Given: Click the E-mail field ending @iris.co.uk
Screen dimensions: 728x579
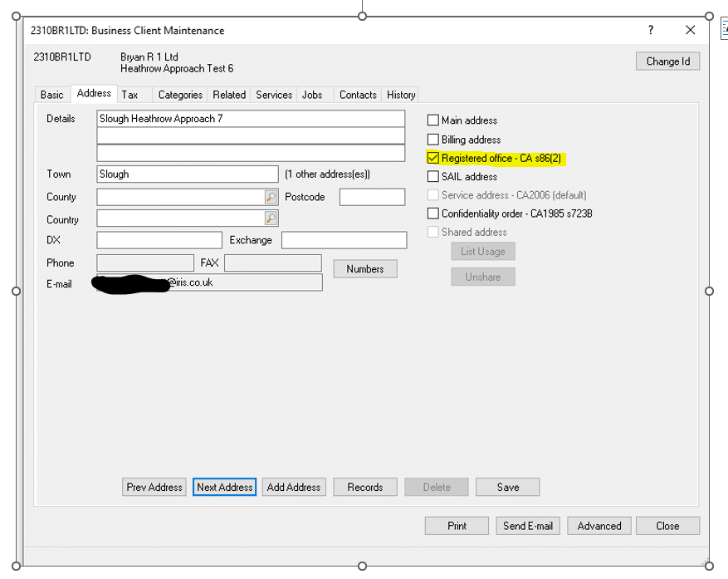Looking at the screenshot, I should (209, 282).
